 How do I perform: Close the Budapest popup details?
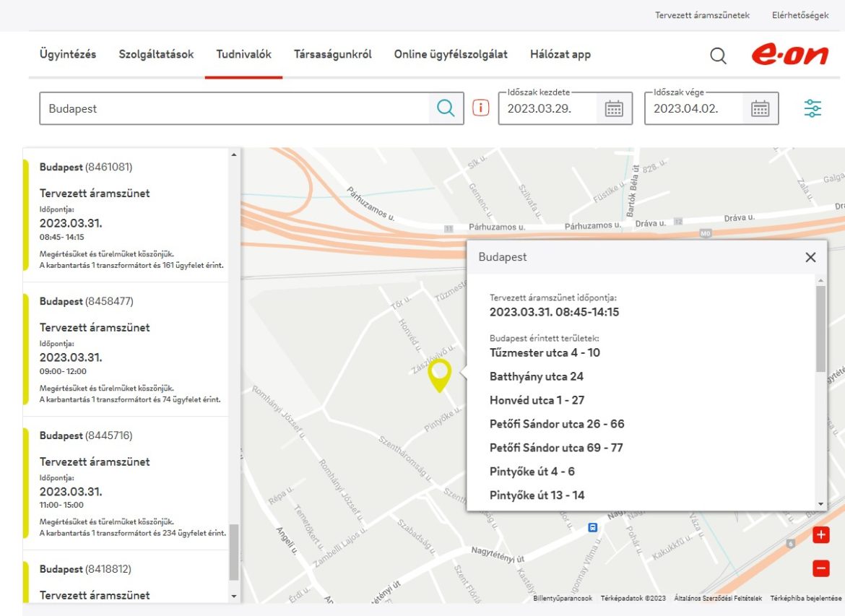tap(810, 257)
